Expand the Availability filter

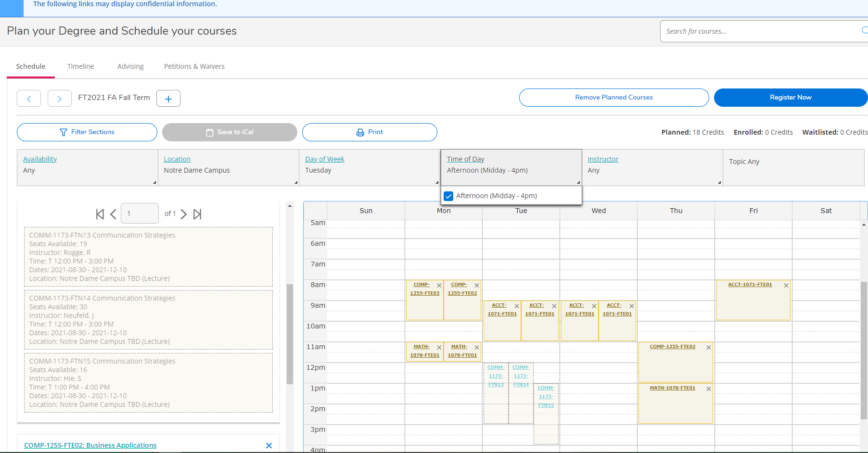[40, 159]
